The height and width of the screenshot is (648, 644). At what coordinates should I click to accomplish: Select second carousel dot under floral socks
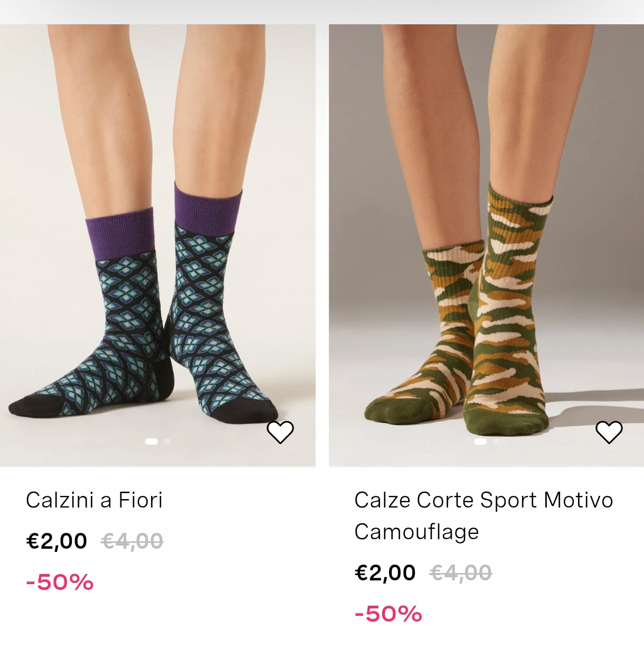[x=167, y=441]
